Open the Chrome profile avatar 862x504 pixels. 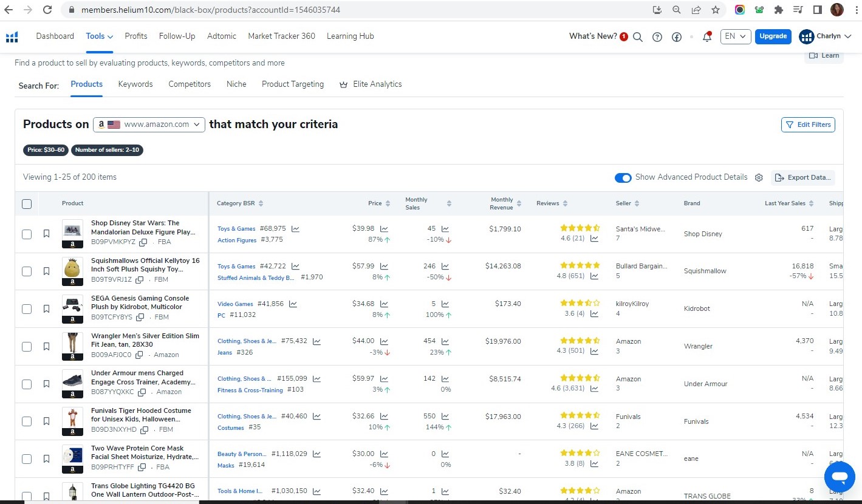[x=837, y=10]
